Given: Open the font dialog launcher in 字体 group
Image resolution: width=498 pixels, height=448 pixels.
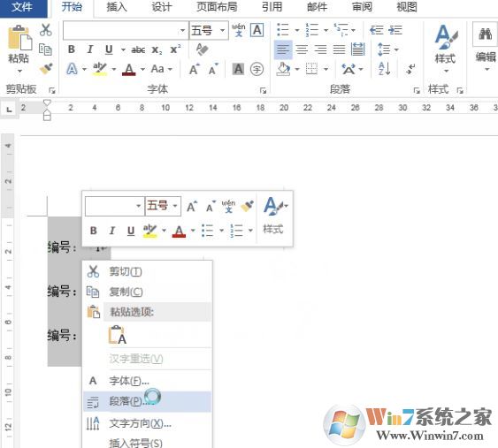Looking at the screenshot, I should coord(263,91).
